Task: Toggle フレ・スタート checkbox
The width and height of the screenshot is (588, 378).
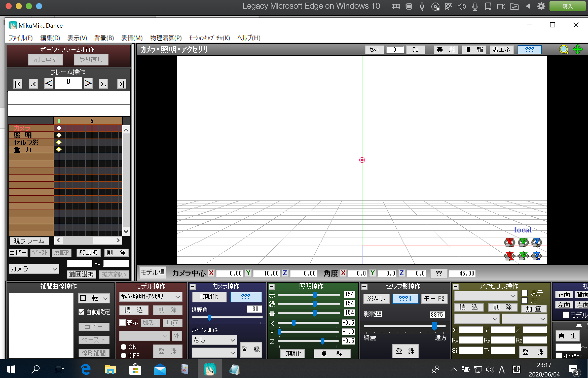Action: 559,355
